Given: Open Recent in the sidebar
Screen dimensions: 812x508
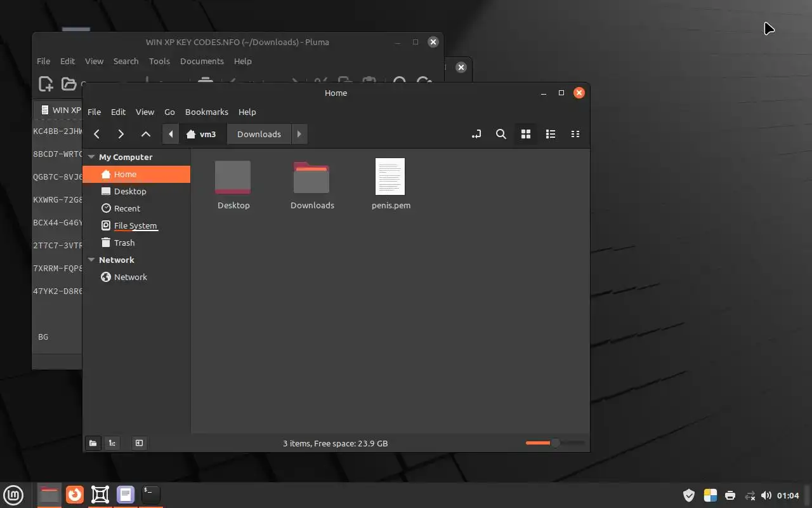Looking at the screenshot, I should click(136, 208).
